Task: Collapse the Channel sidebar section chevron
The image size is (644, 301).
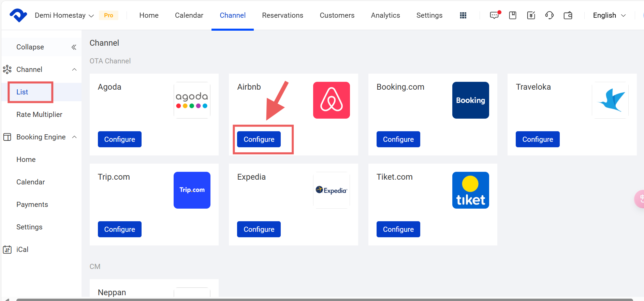Action: 74,70
